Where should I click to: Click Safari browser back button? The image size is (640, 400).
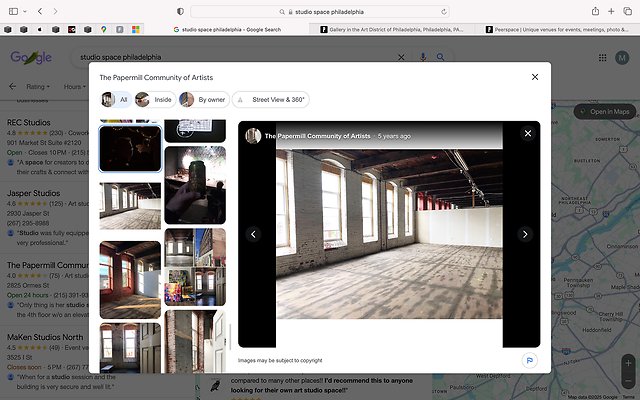click(x=39, y=11)
